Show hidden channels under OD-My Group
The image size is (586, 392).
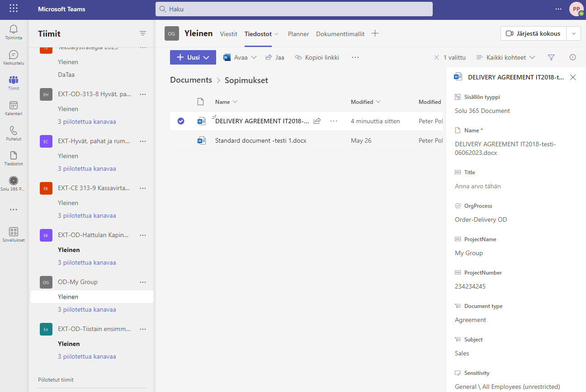(x=87, y=309)
